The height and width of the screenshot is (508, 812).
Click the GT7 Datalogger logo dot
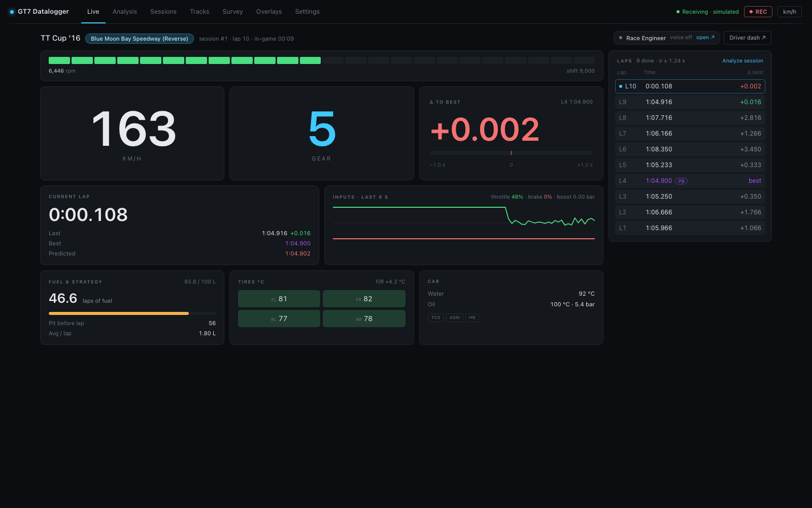pos(12,12)
